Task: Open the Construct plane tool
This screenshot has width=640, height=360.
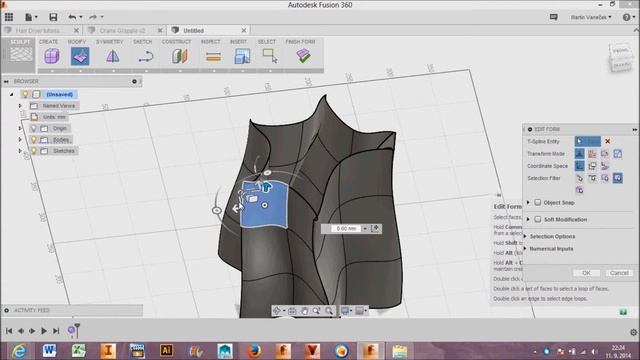Action: [x=179, y=56]
